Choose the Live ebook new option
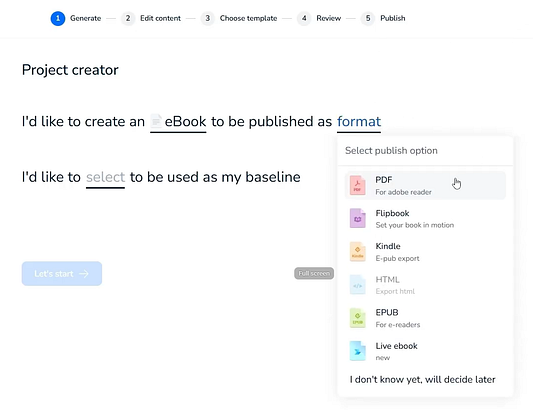The width and height of the screenshot is (533, 419). [425, 351]
